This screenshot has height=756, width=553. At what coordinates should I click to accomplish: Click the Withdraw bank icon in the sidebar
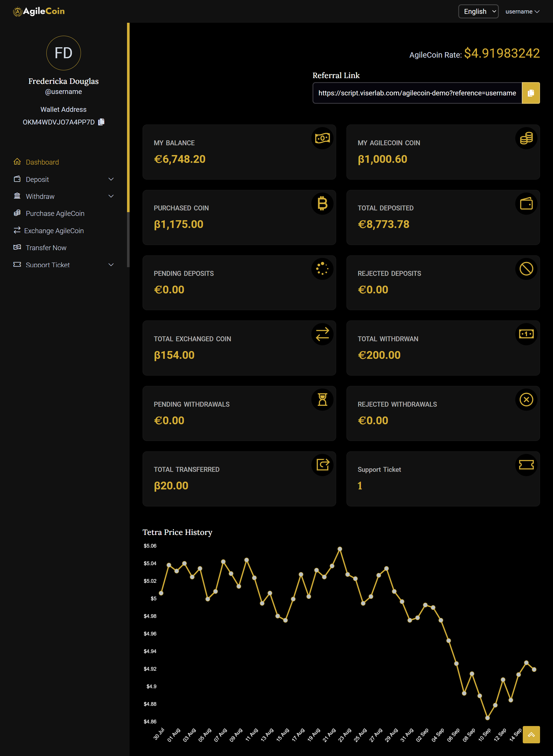pyautogui.click(x=17, y=196)
